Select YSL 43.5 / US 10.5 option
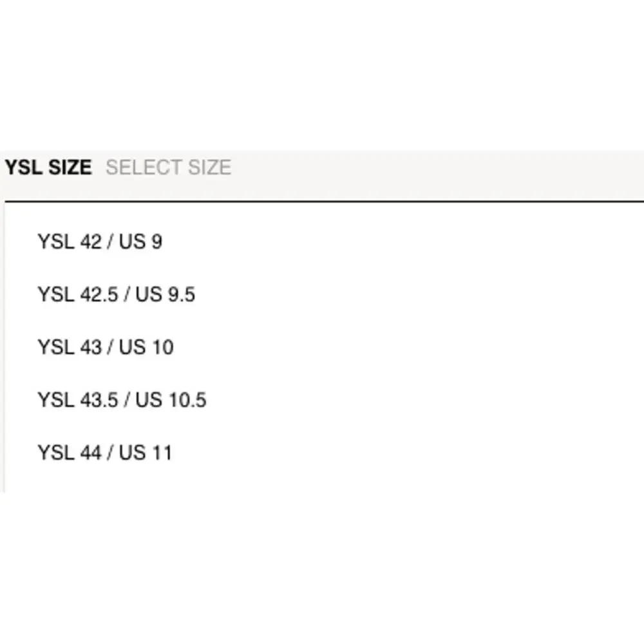Image resolution: width=644 pixels, height=644 pixels. [122, 401]
